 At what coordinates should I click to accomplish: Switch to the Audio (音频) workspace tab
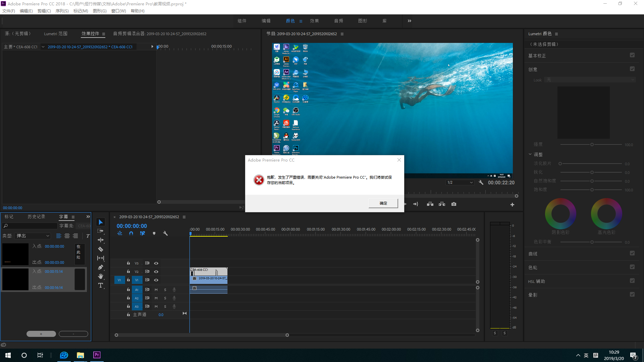(x=338, y=21)
